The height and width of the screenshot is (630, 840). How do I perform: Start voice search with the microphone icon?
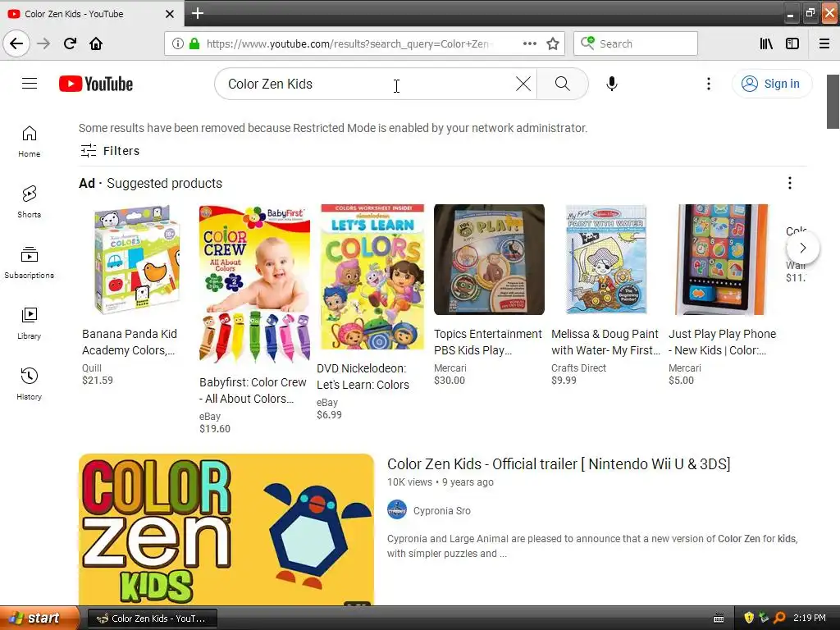[x=612, y=84]
